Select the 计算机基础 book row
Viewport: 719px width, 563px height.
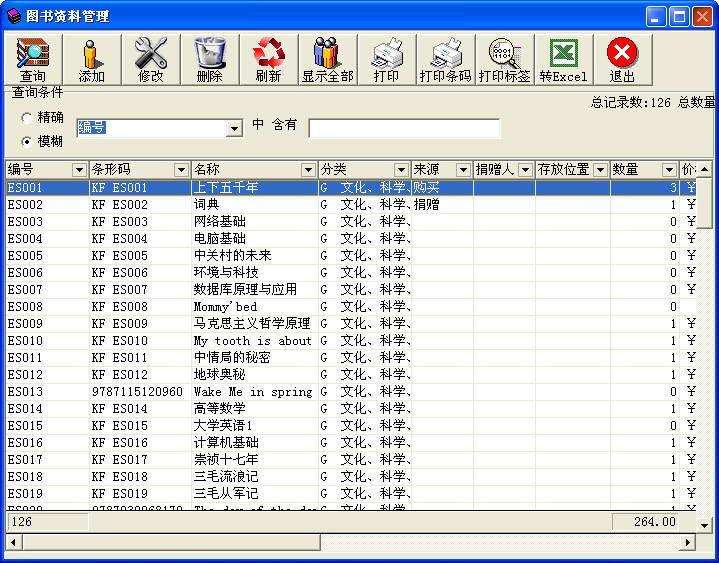coord(351,442)
